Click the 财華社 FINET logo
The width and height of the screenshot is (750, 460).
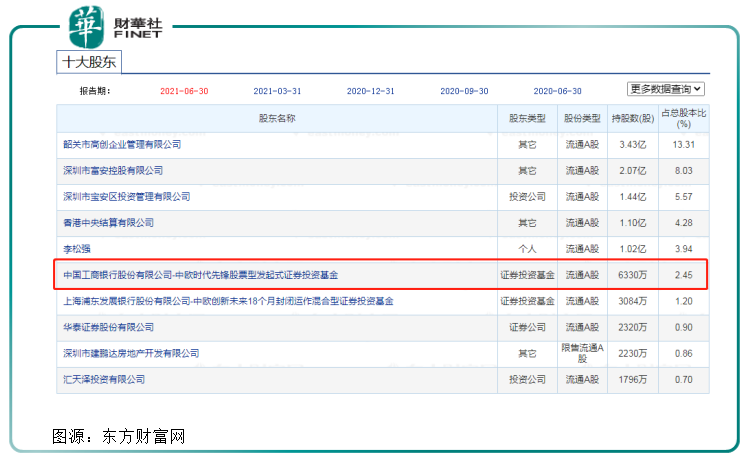click(116, 27)
